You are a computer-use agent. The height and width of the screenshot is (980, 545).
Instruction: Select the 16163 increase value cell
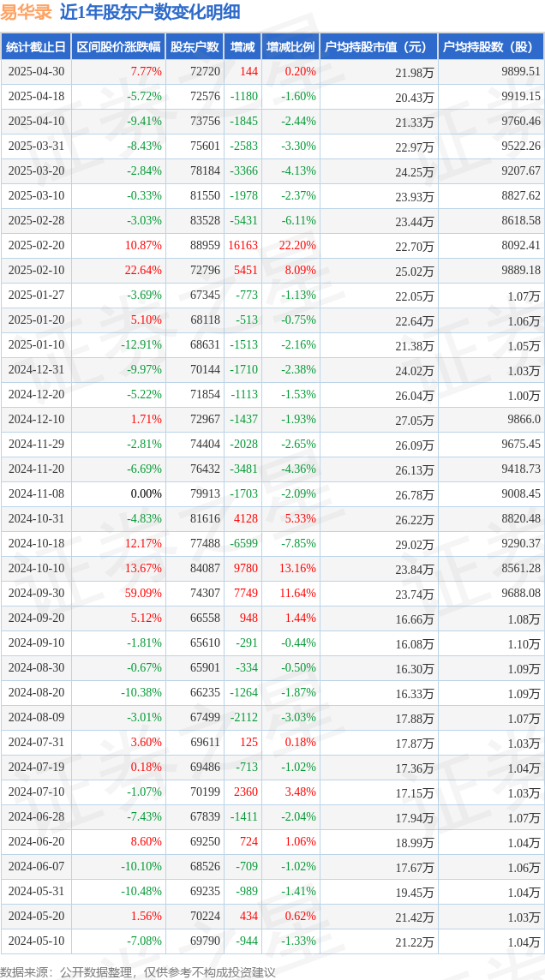[243, 245]
